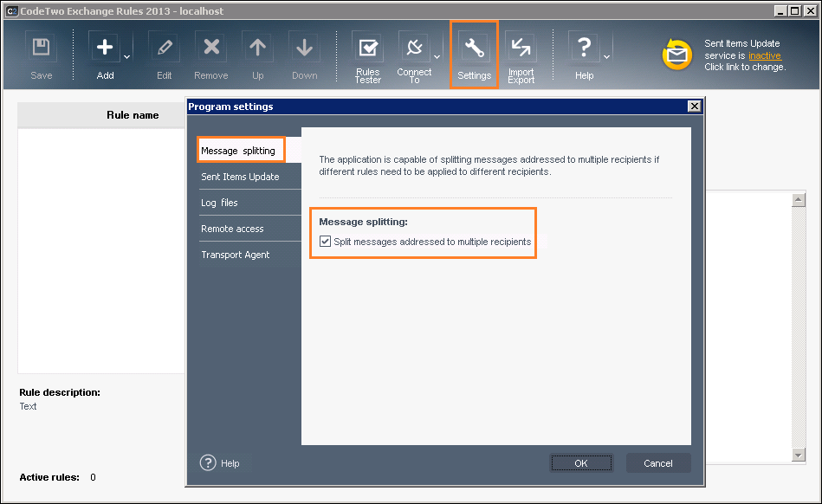Toggle Split messages addressed to multiple recipients
Image resolution: width=822 pixels, height=504 pixels.
[325, 242]
